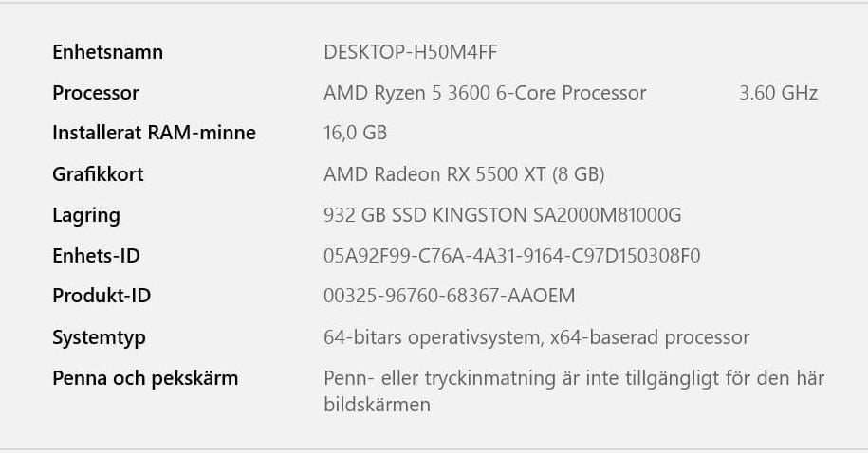The height and width of the screenshot is (453, 868).
Task: Click the Grafikkort label
Action: [98, 174]
